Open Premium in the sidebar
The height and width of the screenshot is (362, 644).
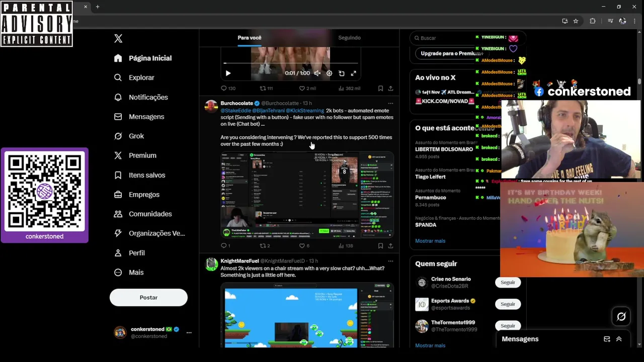(135, 155)
